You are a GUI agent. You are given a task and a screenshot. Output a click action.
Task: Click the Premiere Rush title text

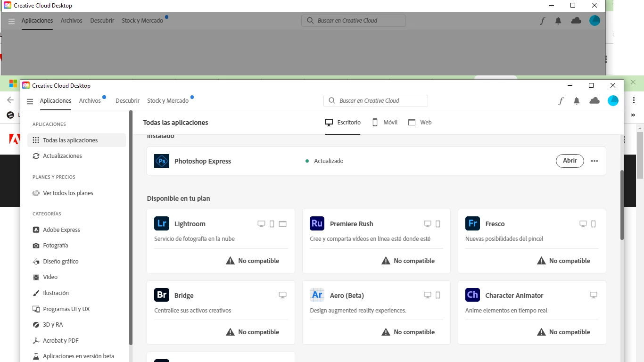(352, 224)
